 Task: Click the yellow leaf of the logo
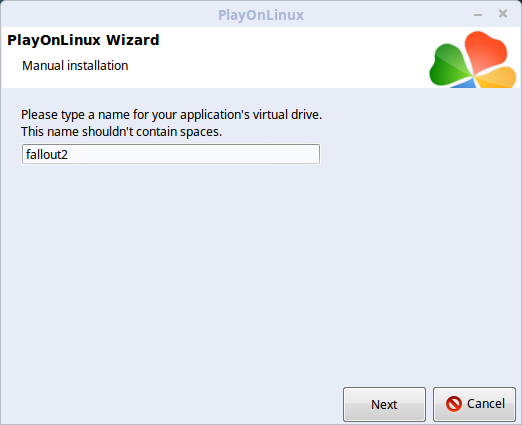point(496,78)
